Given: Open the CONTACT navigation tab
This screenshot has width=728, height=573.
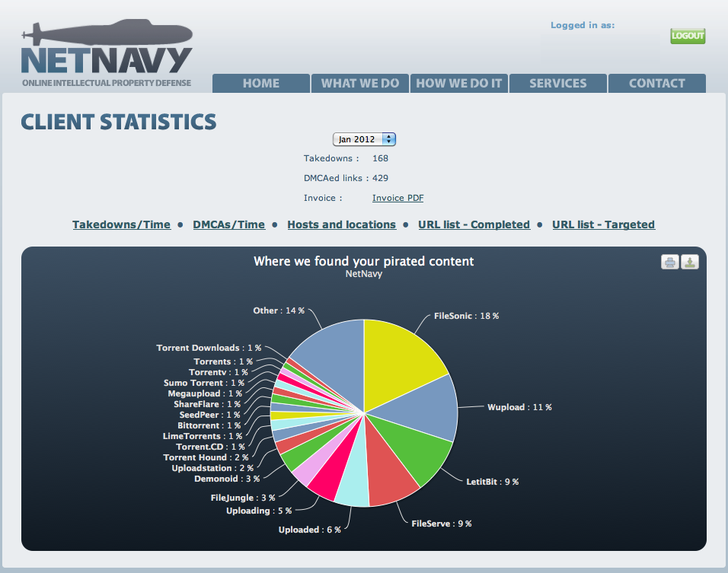Looking at the screenshot, I should (657, 83).
